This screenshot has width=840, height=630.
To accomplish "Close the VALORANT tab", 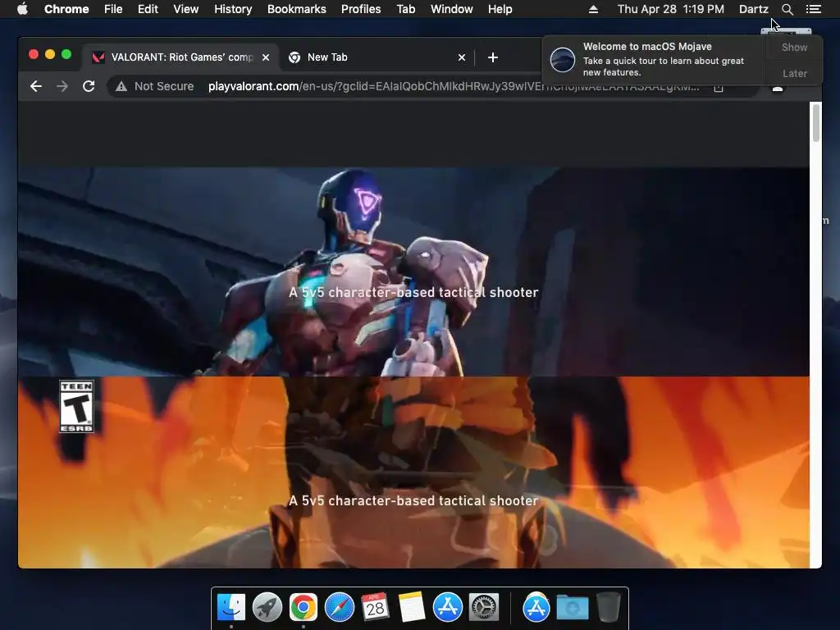I will click(x=266, y=57).
